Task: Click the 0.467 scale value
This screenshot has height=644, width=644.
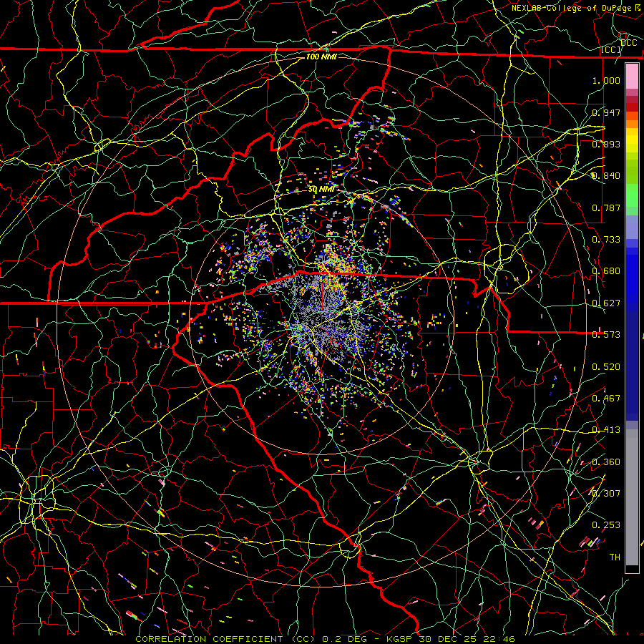Action: pos(606,398)
